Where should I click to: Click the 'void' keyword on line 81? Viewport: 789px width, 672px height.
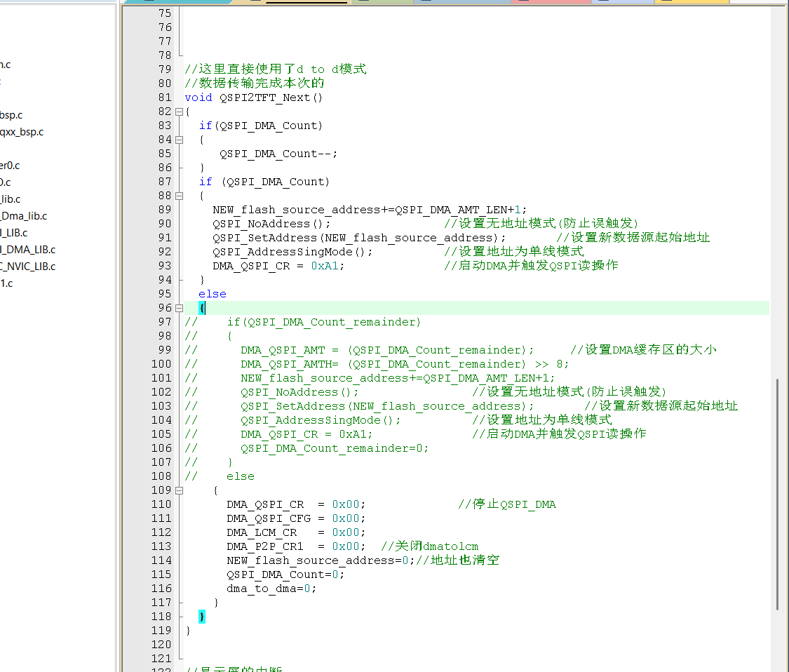click(198, 98)
